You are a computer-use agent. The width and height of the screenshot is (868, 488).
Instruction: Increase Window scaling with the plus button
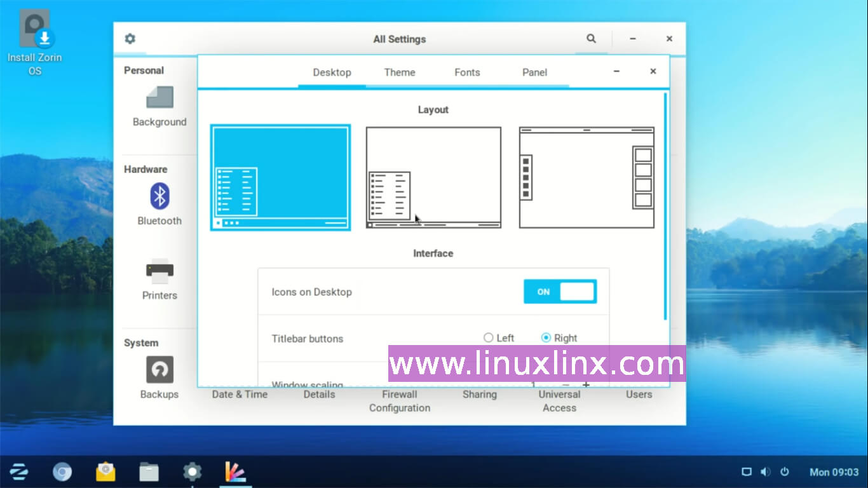[585, 384]
